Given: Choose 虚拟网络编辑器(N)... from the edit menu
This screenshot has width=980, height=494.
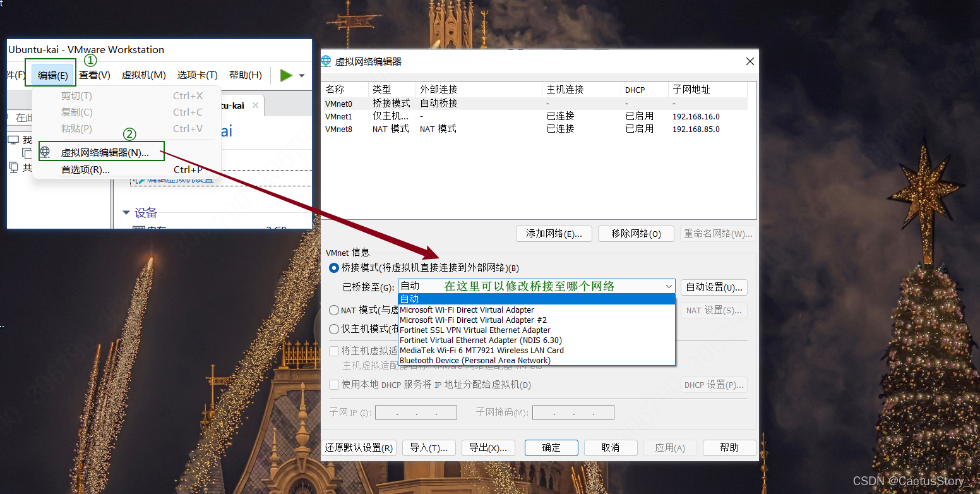Looking at the screenshot, I should click(102, 152).
